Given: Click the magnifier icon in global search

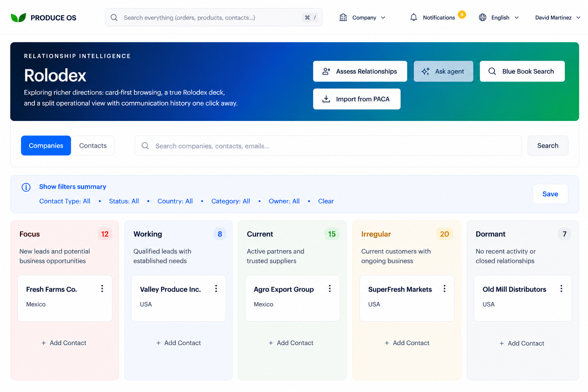Looking at the screenshot, I should click(x=114, y=18).
